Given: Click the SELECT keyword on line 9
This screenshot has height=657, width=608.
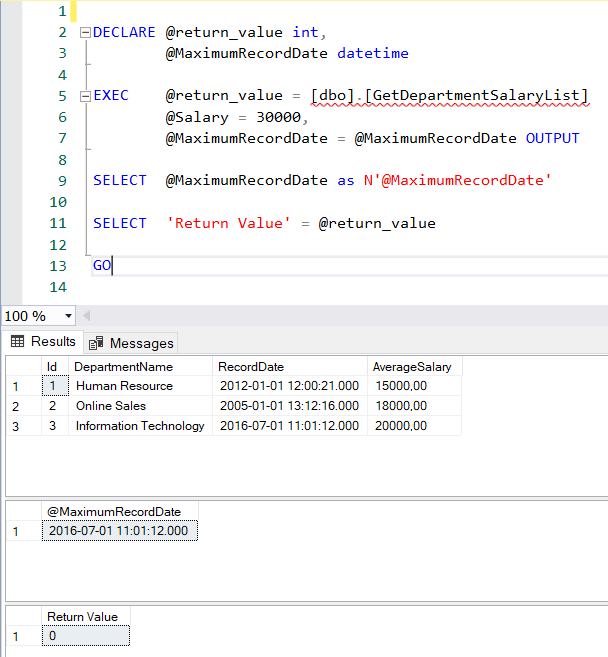Looking at the screenshot, I should click(120, 181).
